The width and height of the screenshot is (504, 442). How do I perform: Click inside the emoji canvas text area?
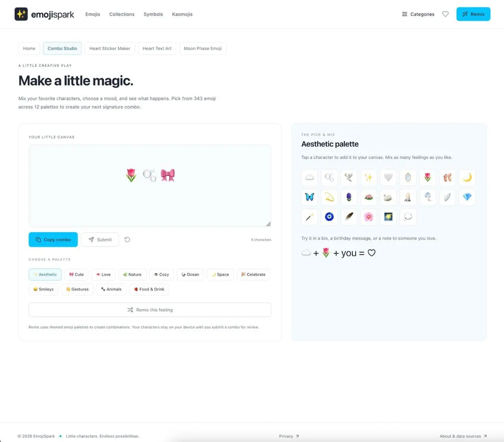point(150,186)
